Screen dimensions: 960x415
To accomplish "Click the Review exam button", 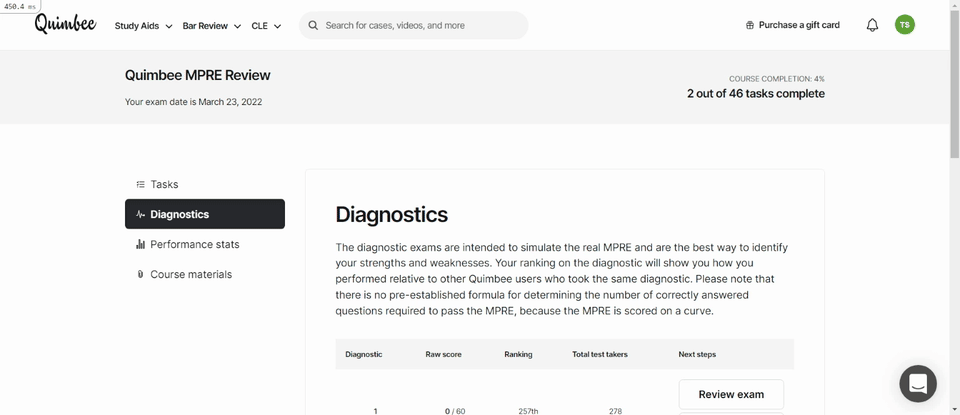I will point(731,395).
